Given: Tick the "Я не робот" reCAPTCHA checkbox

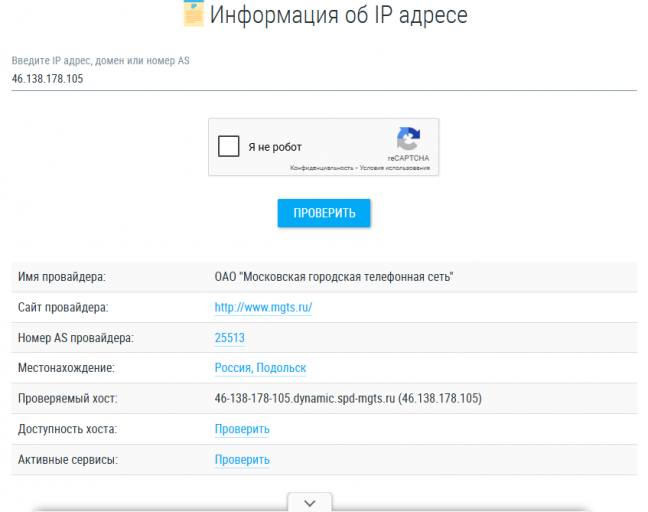Looking at the screenshot, I should [229, 146].
